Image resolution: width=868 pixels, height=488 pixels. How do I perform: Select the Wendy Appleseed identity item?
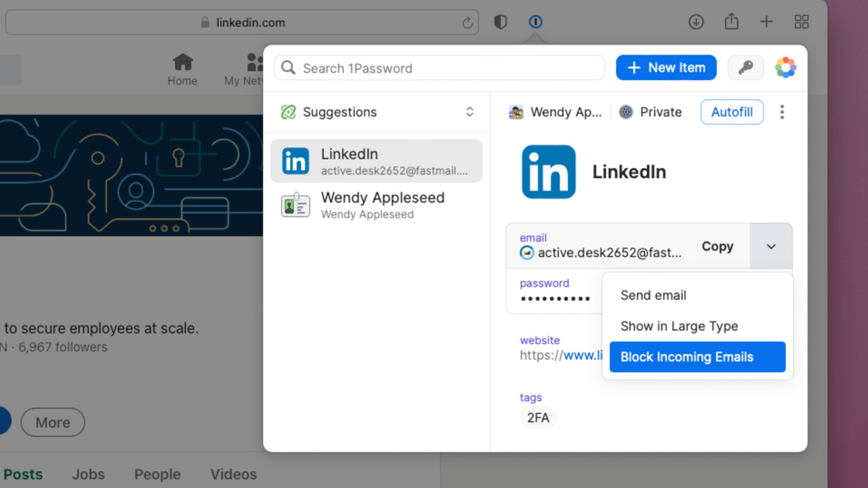pos(376,205)
